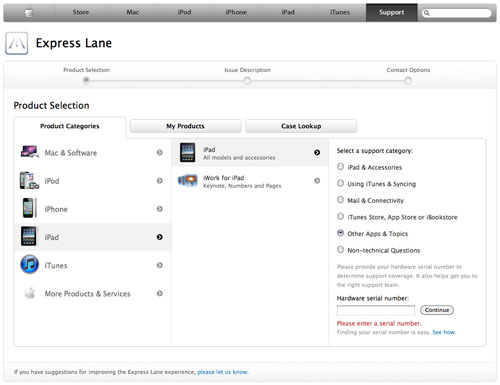
Task: Click the Continue button
Action: (x=437, y=310)
